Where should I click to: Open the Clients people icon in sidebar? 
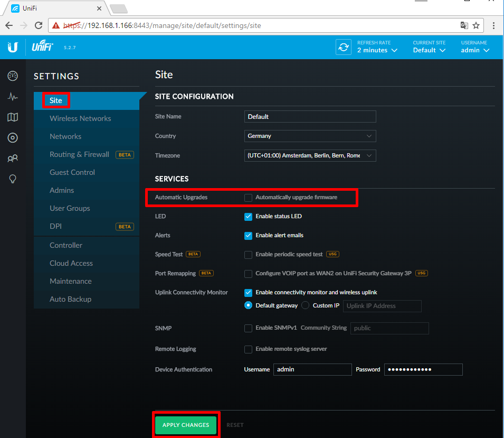pos(13,159)
